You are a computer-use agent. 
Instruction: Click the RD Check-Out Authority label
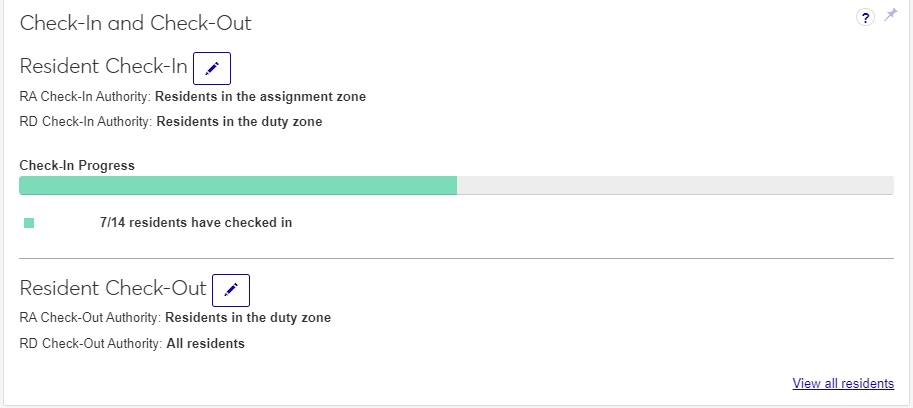pyautogui.click(x=90, y=344)
